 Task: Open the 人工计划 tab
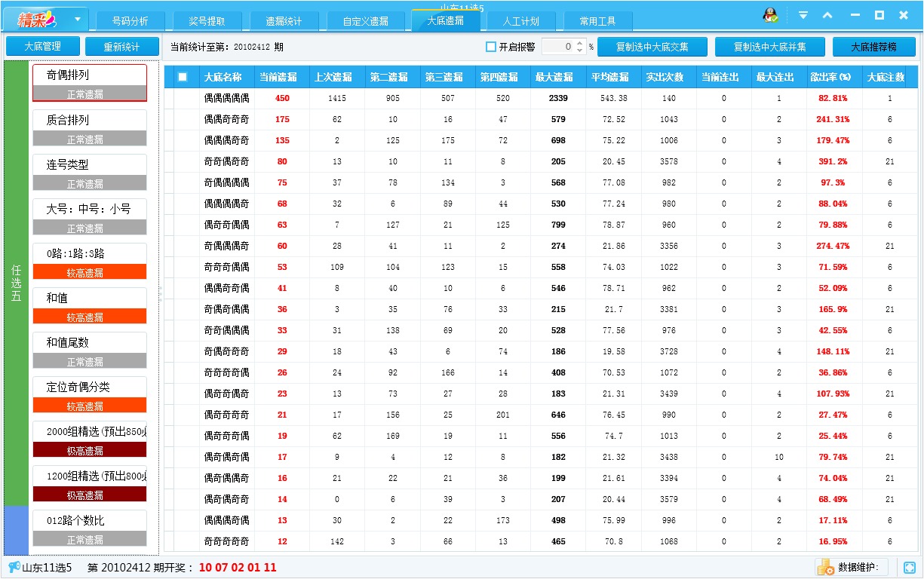[x=520, y=20]
